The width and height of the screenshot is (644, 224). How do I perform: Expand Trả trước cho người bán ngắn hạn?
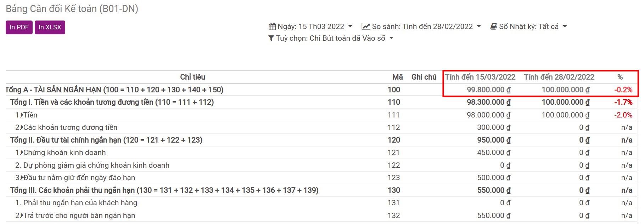pyautogui.click(x=22, y=216)
